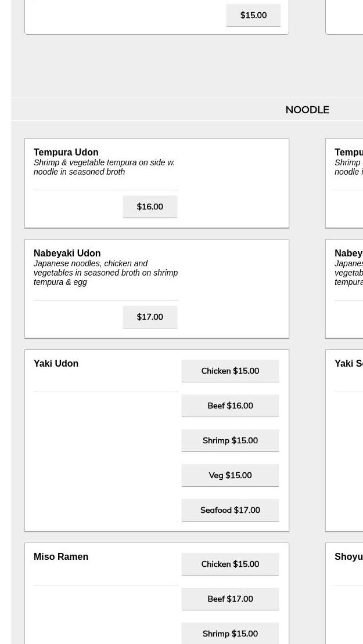
Task: Click the Miso Ramen item title
Action: point(61,556)
